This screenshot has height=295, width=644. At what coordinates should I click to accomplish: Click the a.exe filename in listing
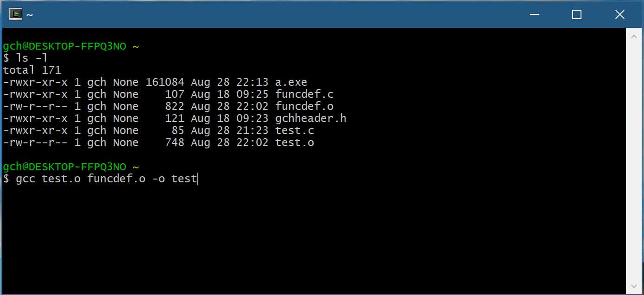click(291, 83)
